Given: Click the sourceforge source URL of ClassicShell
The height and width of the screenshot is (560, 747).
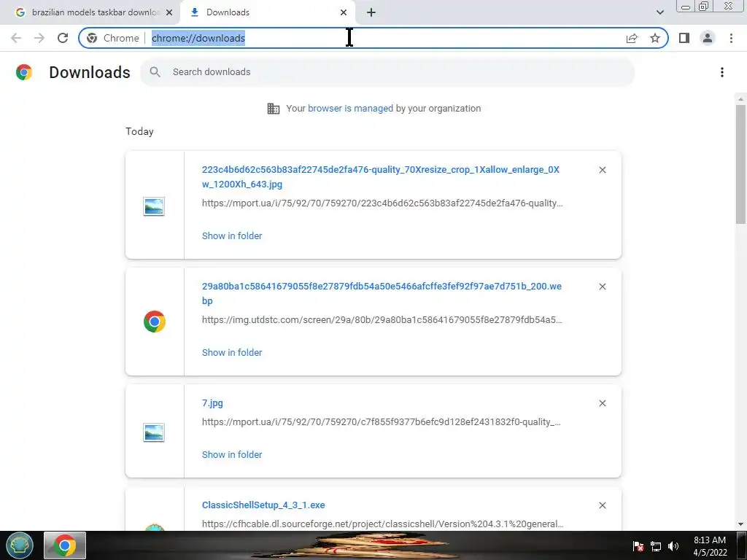Looking at the screenshot, I should point(382,524).
